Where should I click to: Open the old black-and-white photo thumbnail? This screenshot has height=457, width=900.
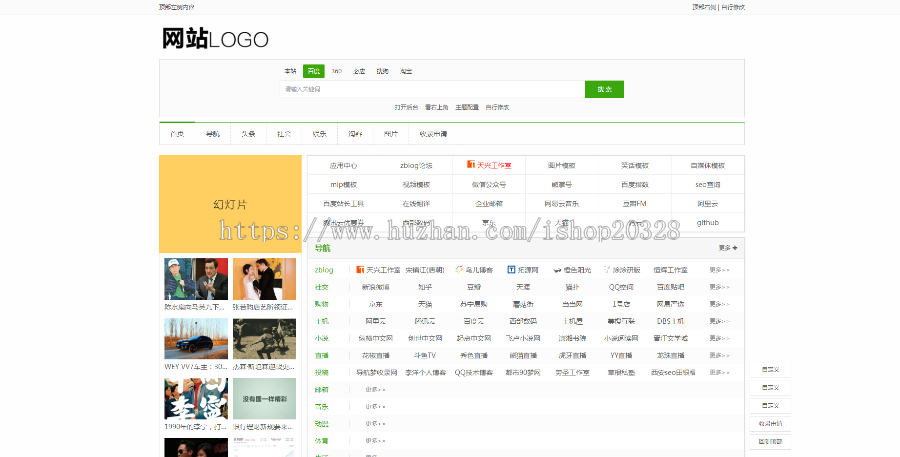264,339
